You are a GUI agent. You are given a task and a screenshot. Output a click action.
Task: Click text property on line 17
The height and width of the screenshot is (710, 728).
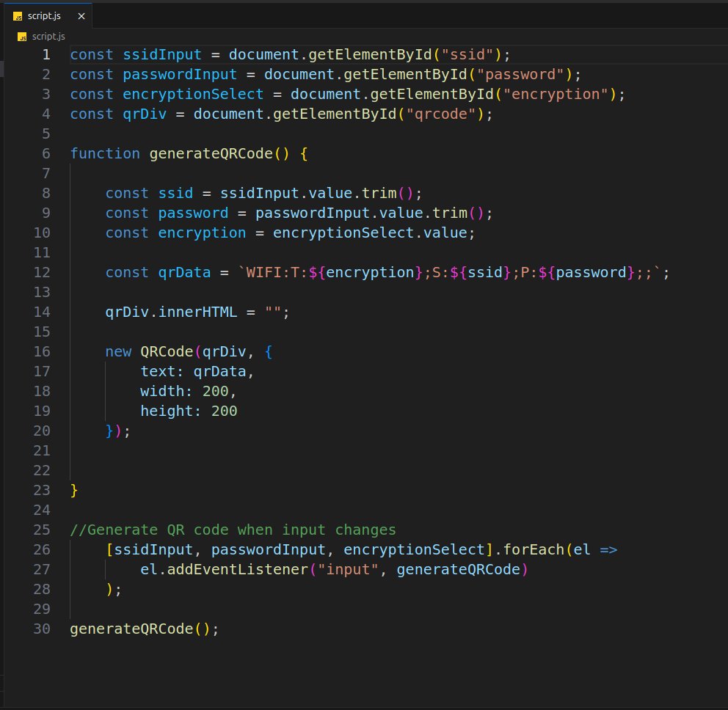(x=158, y=372)
